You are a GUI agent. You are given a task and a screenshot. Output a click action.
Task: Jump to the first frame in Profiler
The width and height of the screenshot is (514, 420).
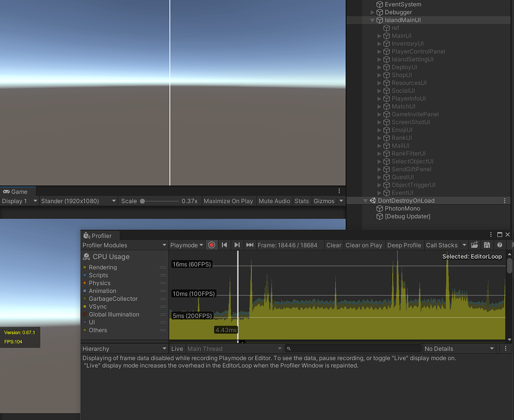224,245
